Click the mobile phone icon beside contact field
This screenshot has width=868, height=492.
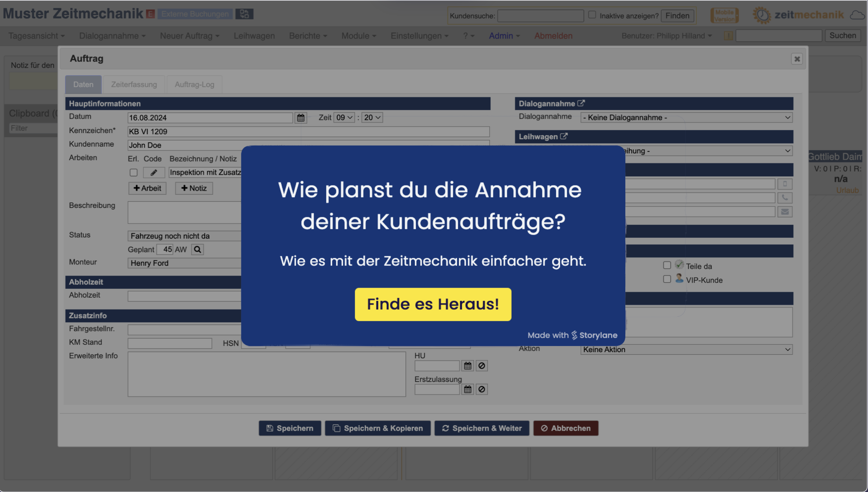785,184
